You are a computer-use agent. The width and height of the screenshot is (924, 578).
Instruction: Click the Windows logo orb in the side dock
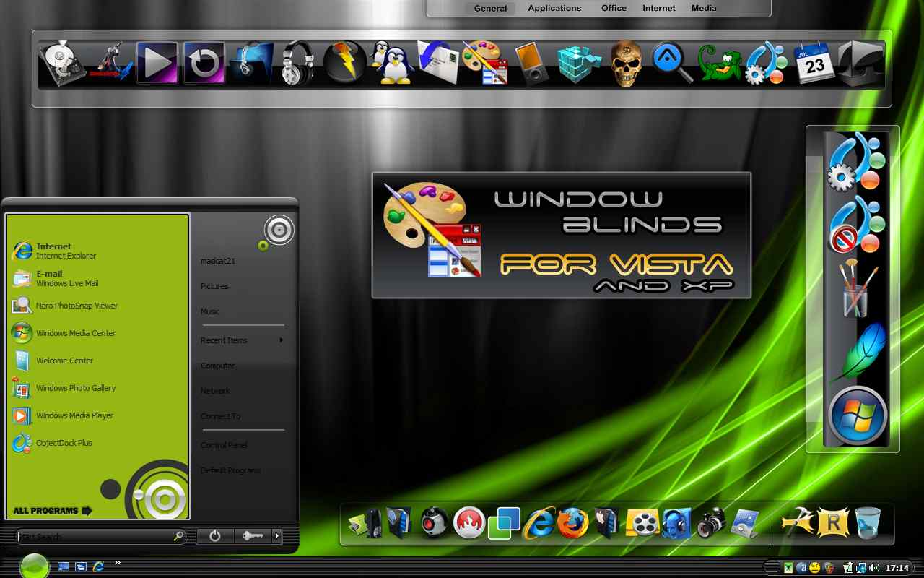(857, 415)
